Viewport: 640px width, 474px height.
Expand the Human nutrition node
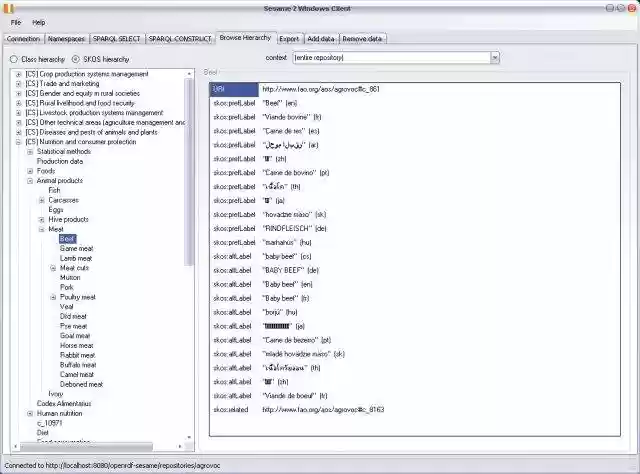click(30, 414)
